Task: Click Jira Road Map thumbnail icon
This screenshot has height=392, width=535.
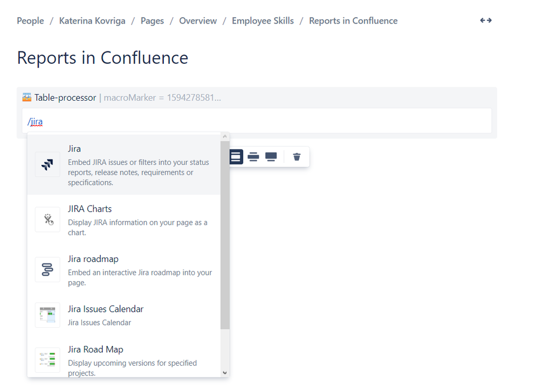Action: (x=48, y=360)
